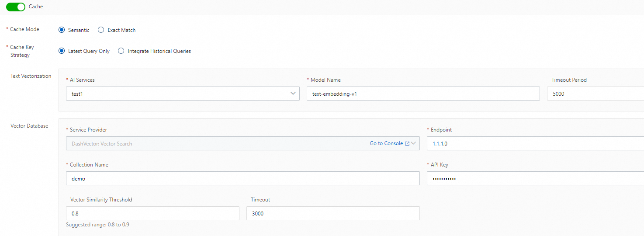Focus the Vector Similarity Threshold field
Image resolution: width=644 pixels, height=236 pixels.
pos(152,213)
